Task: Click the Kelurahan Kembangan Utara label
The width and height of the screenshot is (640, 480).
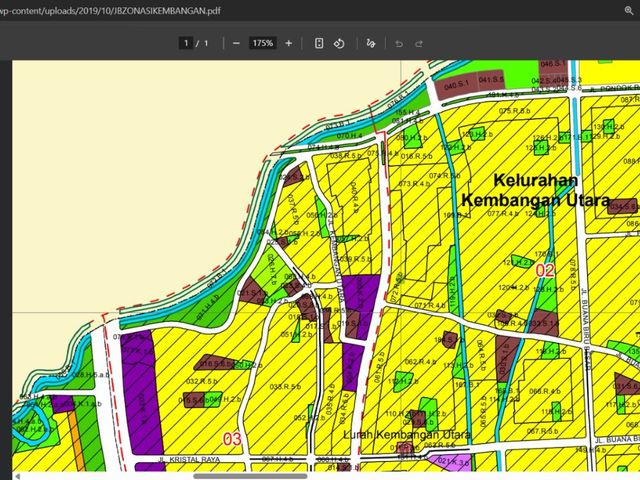Action: point(536,190)
